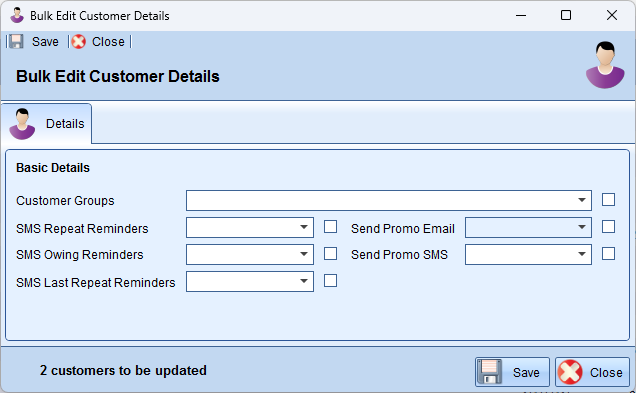Click the floppy disk Save icon in top toolbar
This screenshot has width=636, height=393.
(16, 41)
